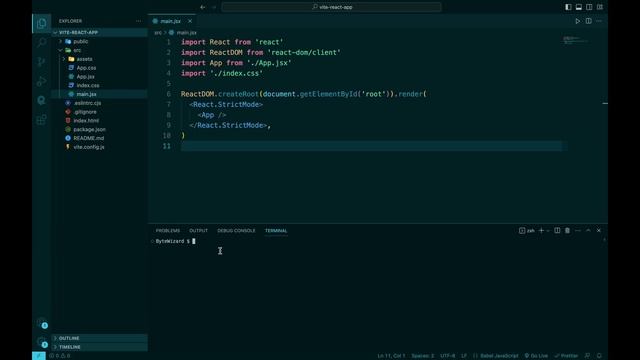Image resolution: width=640 pixels, height=360 pixels.
Task: Maximize the panel size with chevron up
Action: tap(588, 231)
